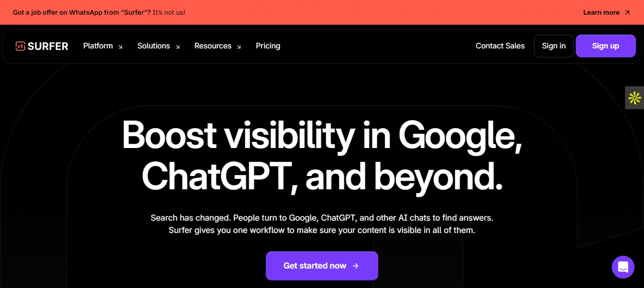Click arrow icon inside Get started button

tap(356, 266)
